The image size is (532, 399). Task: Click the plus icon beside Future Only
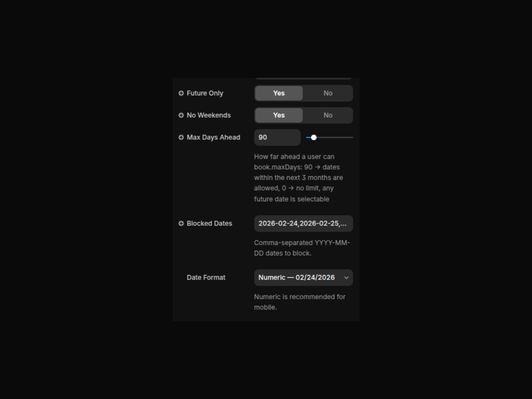(x=181, y=93)
